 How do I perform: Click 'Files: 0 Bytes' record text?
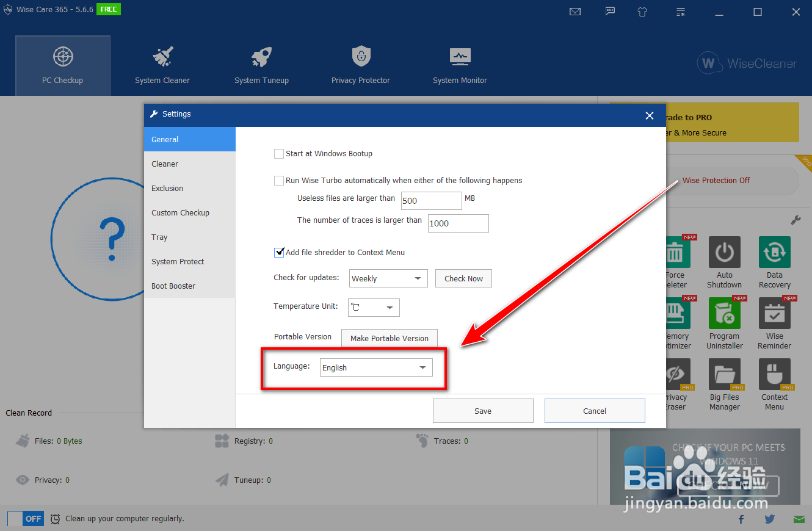click(59, 441)
